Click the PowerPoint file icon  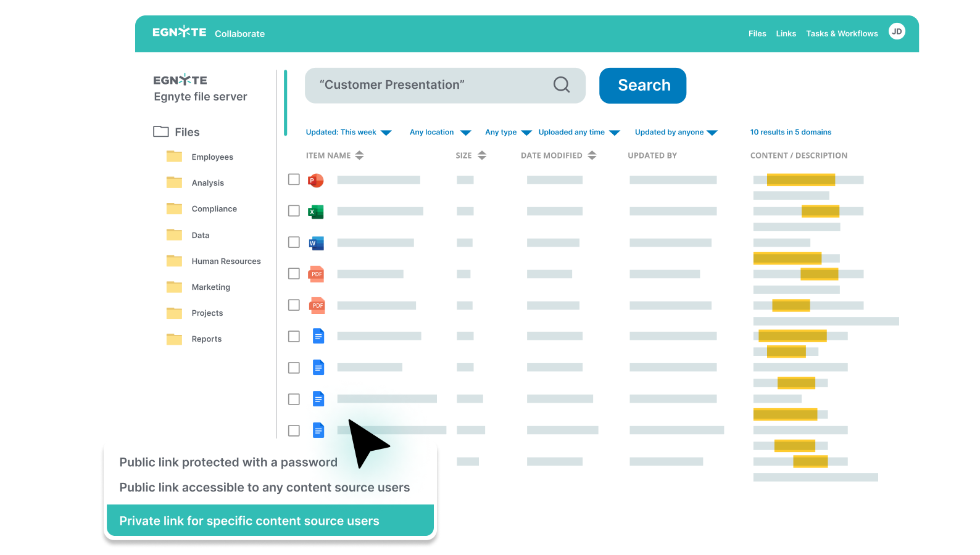tap(316, 180)
